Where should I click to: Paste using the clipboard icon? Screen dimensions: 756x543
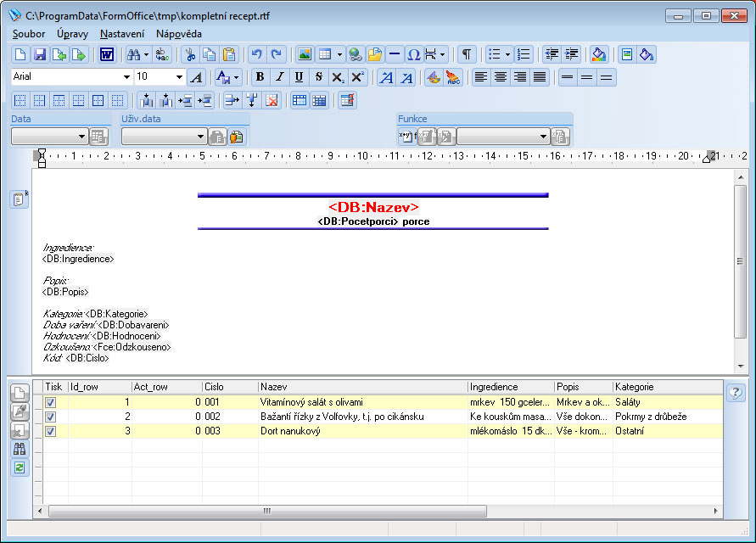coord(229,54)
